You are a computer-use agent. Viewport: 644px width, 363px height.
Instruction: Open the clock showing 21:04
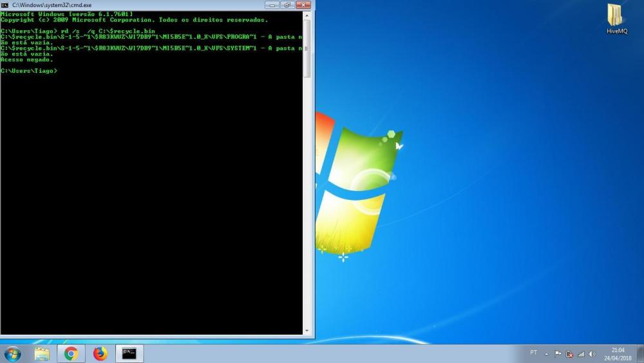point(618,354)
